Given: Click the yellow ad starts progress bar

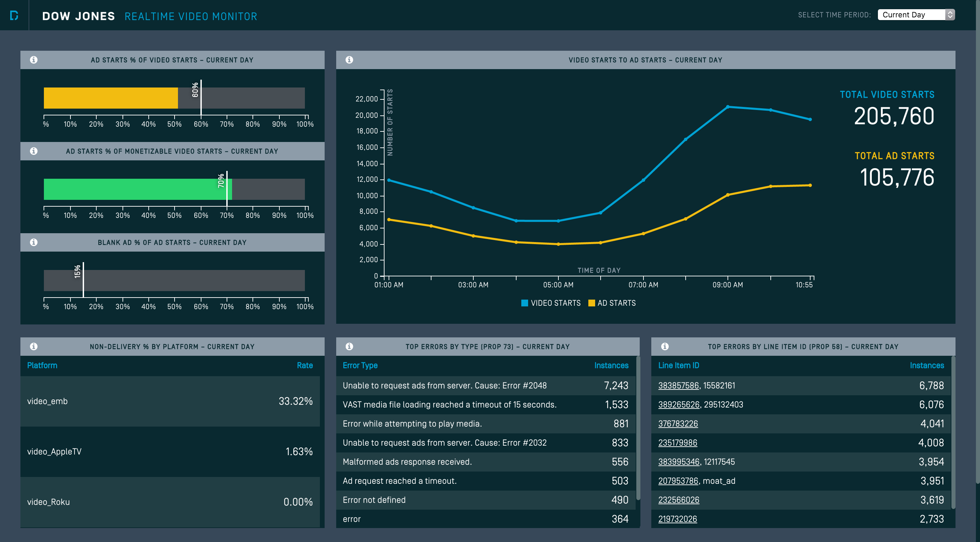Looking at the screenshot, I should point(111,98).
